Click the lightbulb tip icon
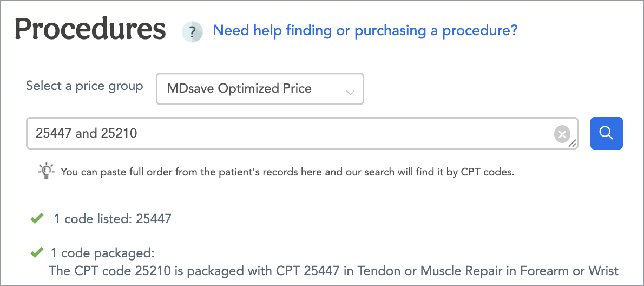 (47, 171)
